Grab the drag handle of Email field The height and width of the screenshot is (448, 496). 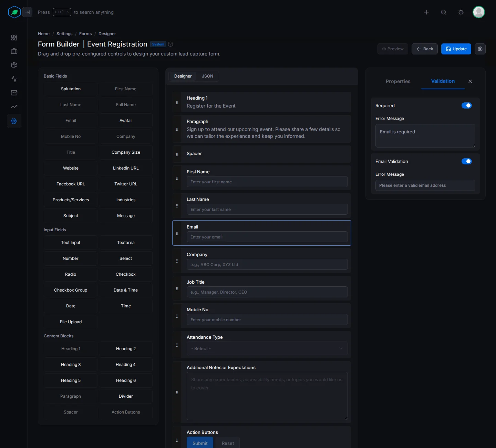point(177,233)
